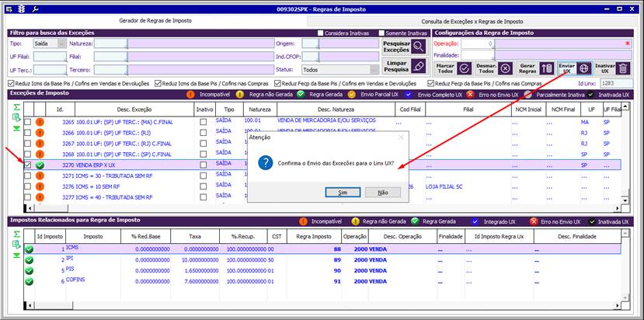The width and height of the screenshot is (644, 320).
Task: Uncheck Reduz Fecp da Base em Vendas e Devoluções
Action: tap(277, 83)
